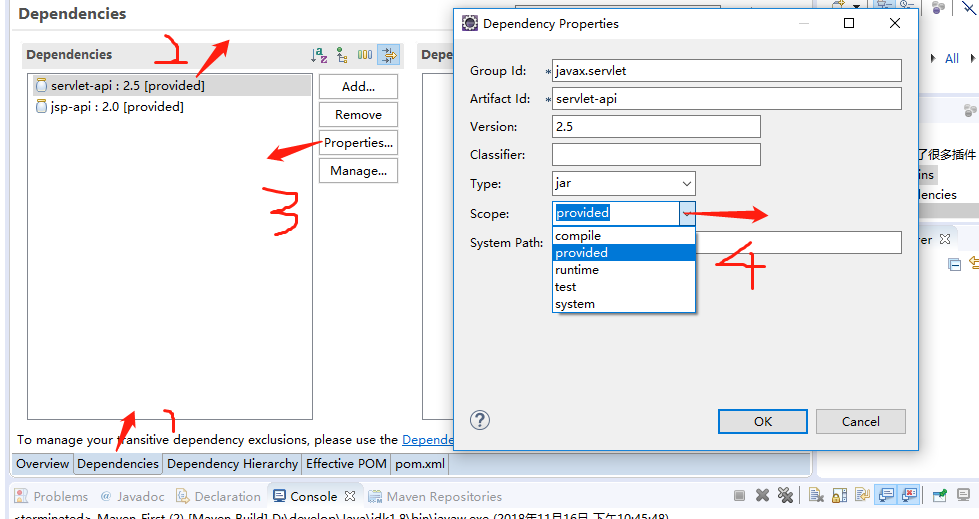Image resolution: width=979 pixels, height=519 pixels.
Task: Choose system from the Scope list
Action: [624, 304]
